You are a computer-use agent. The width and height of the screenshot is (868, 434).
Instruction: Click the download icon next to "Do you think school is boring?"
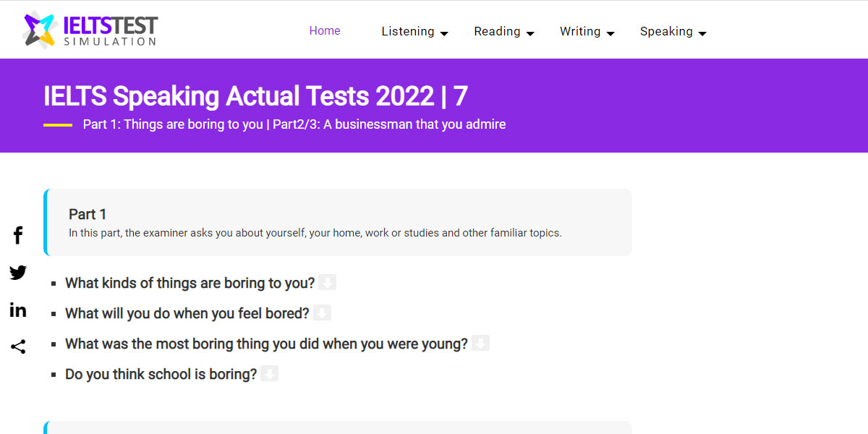[270, 373]
